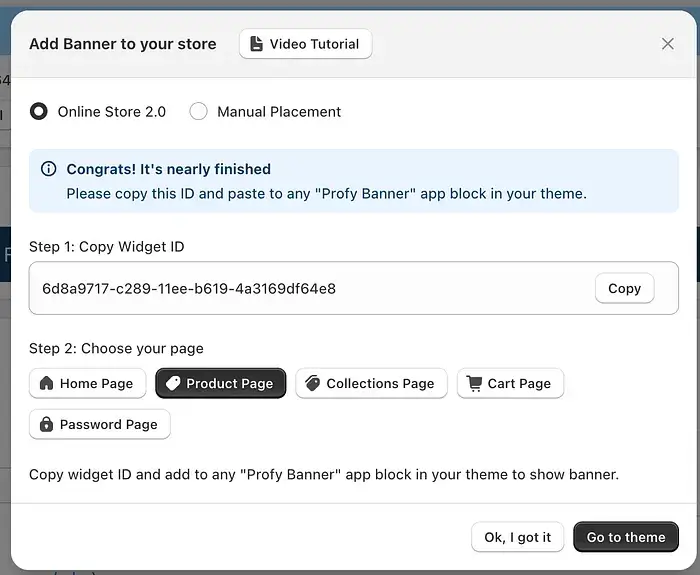Choose the Cart Page option
Screen dimensions: 700x575
click(510, 383)
